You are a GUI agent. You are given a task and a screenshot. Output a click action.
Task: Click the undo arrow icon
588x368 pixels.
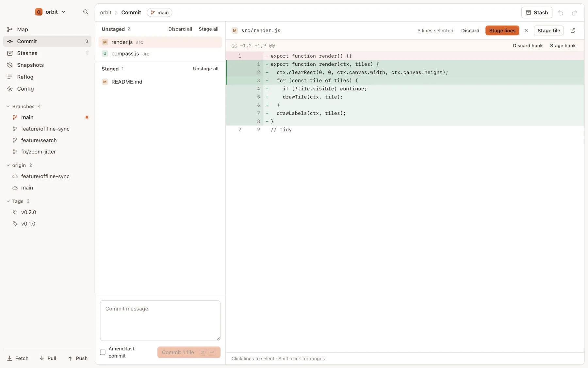pos(561,13)
